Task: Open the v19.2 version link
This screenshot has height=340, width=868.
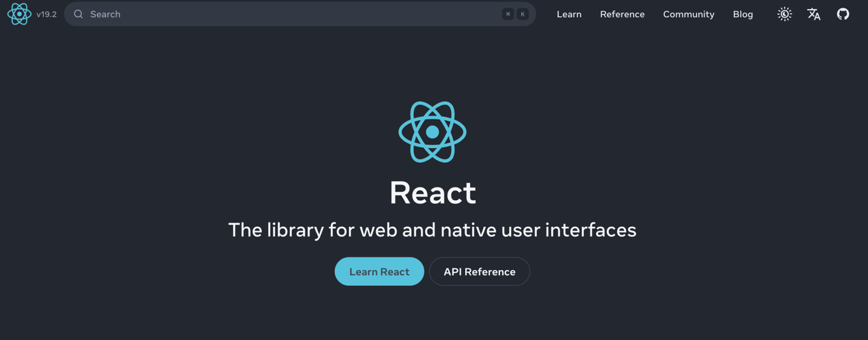Action: 46,14
